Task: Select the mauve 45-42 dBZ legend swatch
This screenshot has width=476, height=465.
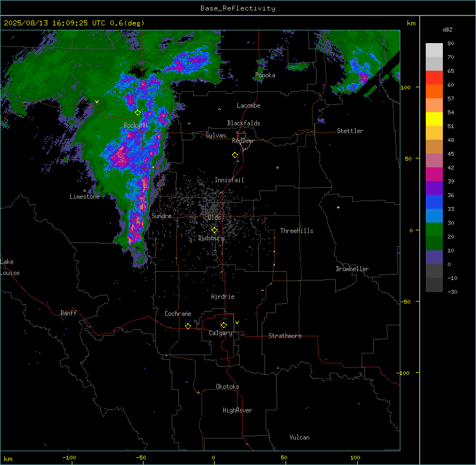Action: click(x=434, y=160)
